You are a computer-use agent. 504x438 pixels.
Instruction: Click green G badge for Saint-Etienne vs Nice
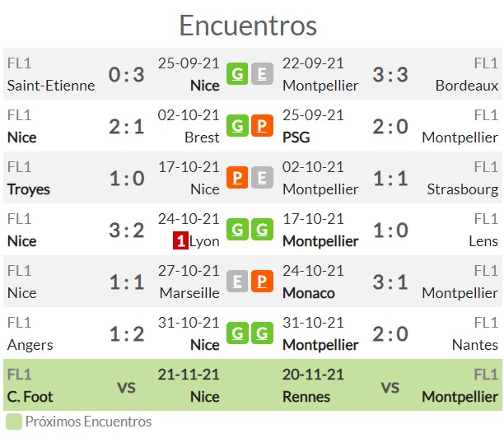(x=237, y=74)
